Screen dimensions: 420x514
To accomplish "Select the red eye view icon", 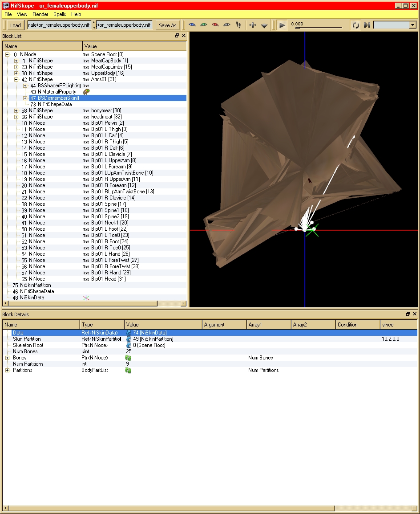I will pyautogui.click(x=215, y=25).
